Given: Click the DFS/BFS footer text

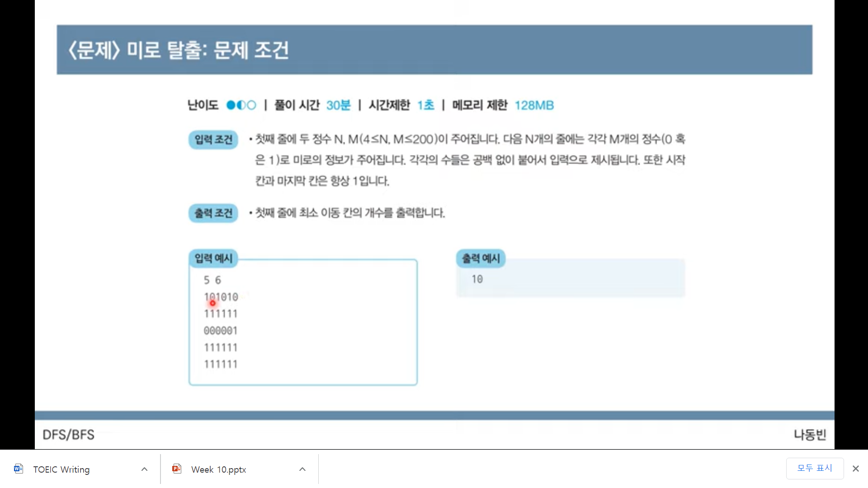Looking at the screenshot, I should point(68,435).
